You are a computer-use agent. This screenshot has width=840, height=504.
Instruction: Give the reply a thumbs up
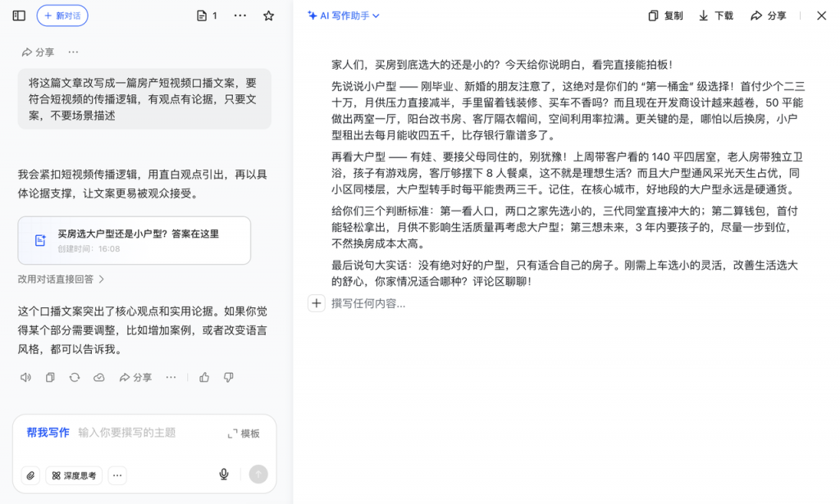click(x=204, y=377)
